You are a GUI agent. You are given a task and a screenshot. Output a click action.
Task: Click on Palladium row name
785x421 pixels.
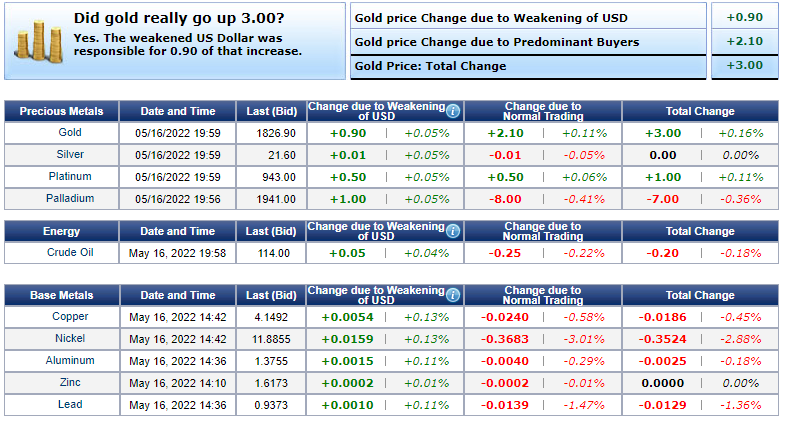pos(69,199)
